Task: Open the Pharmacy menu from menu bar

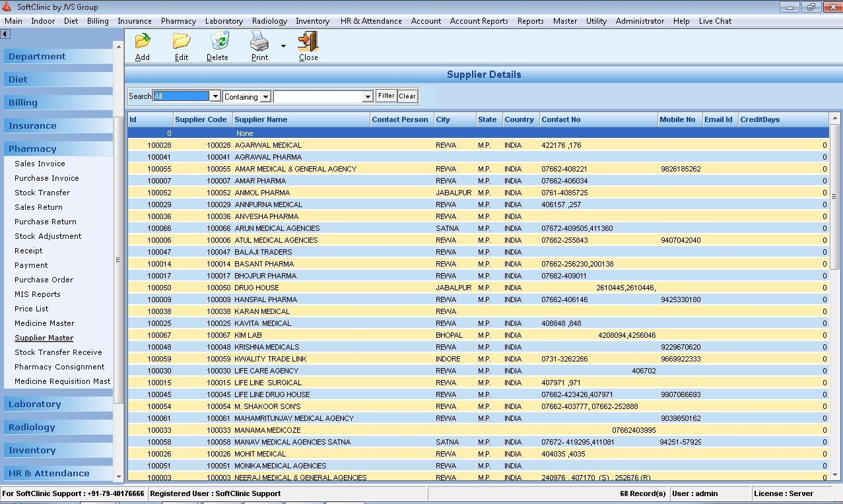Action: (178, 20)
